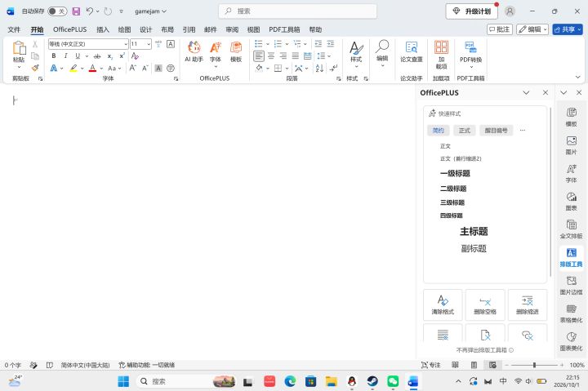Screen dimensions: 588x391
Task: Show paragraph marks
Action: pos(333,69)
